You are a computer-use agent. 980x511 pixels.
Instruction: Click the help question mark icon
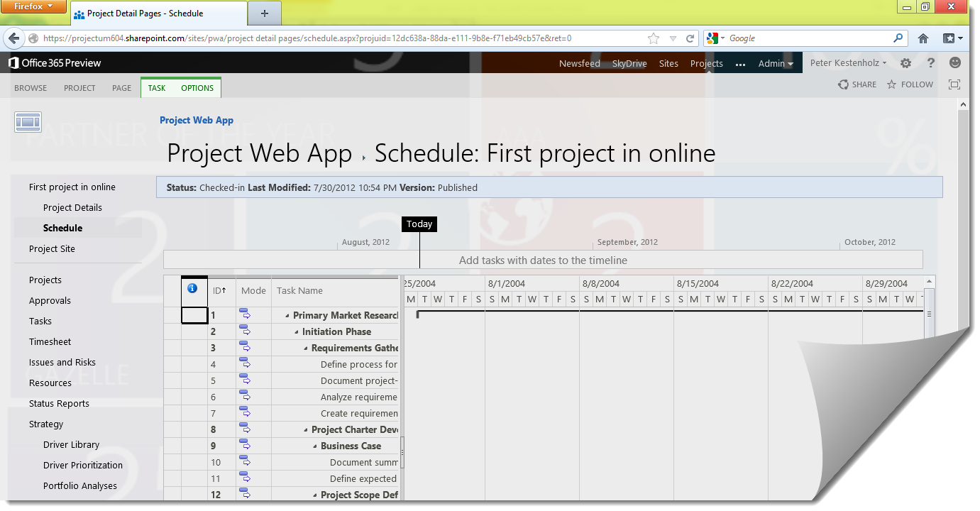click(931, 63)
